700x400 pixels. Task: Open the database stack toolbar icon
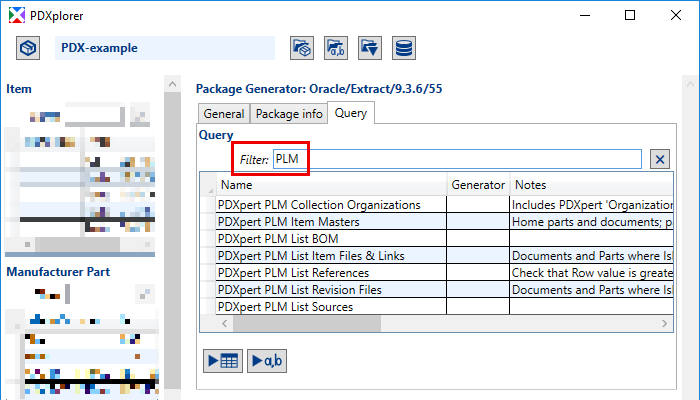[x=404, y=48]
